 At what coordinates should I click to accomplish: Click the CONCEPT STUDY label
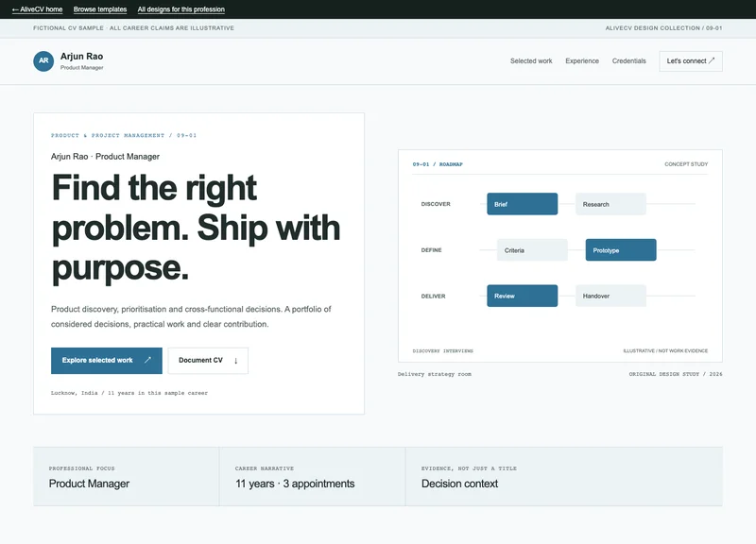coord(686,164)
